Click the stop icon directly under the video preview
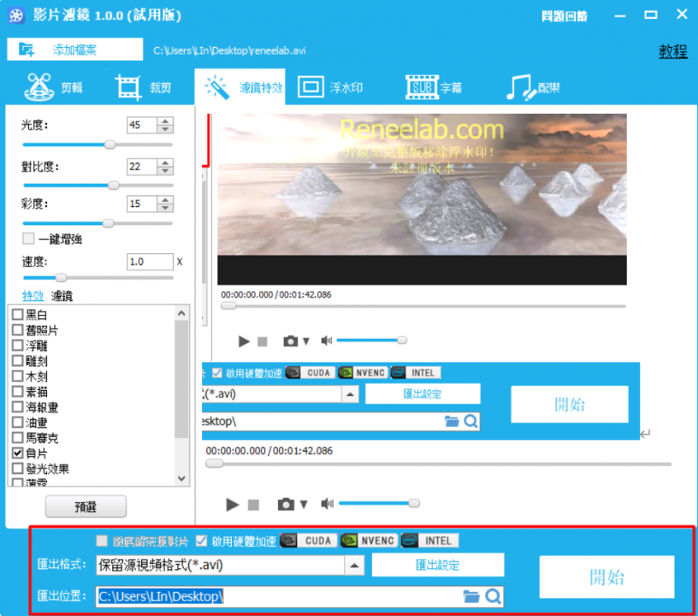Viewport: 698px width, 616px height. point(263,341)
